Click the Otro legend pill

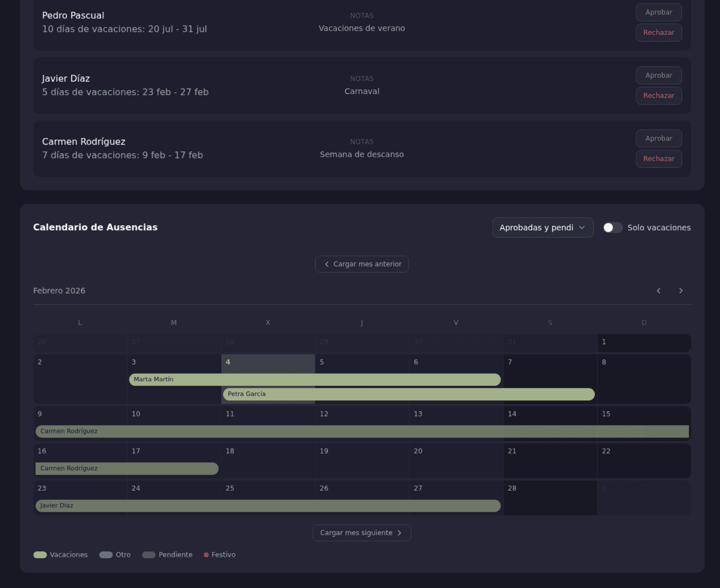pos(106,555)
